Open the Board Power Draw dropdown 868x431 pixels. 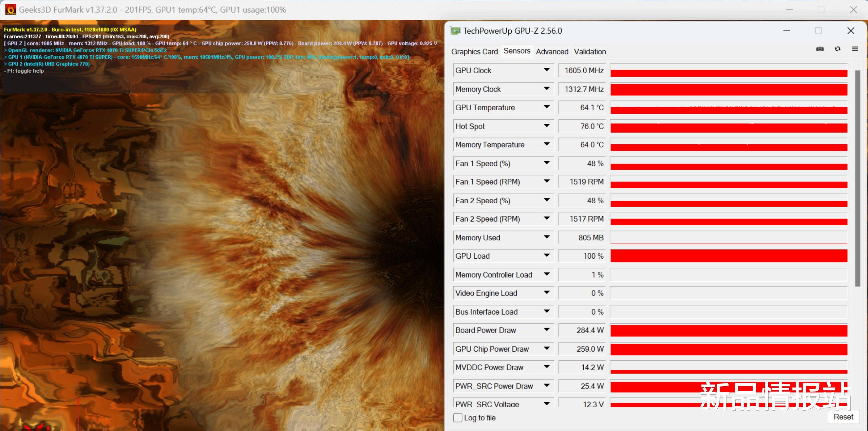click(547, 330)
